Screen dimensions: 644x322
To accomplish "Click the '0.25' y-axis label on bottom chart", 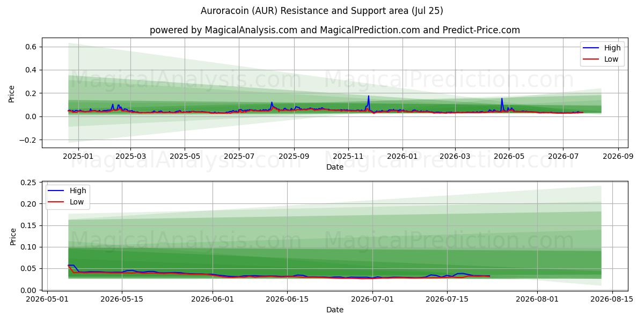I will coord(28,182).
